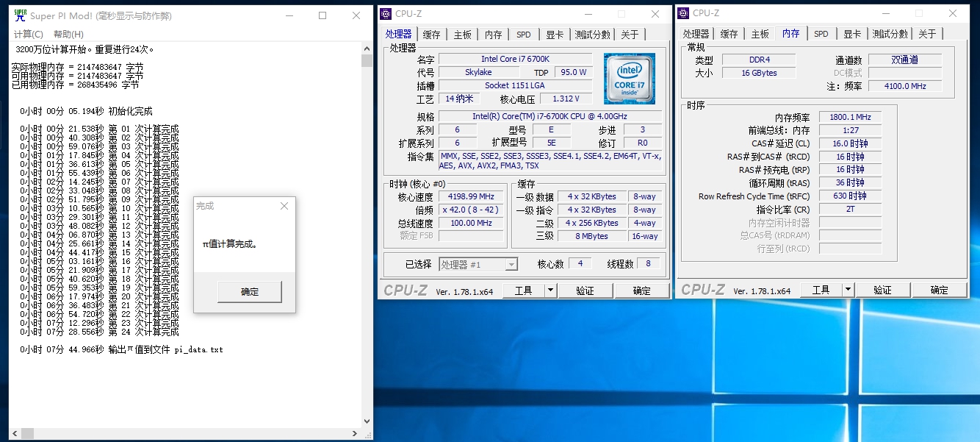Open 显卡 tab in the processor CPU-Z window
980x442 pixels.
pyautogui.click(x=555, y=35)
